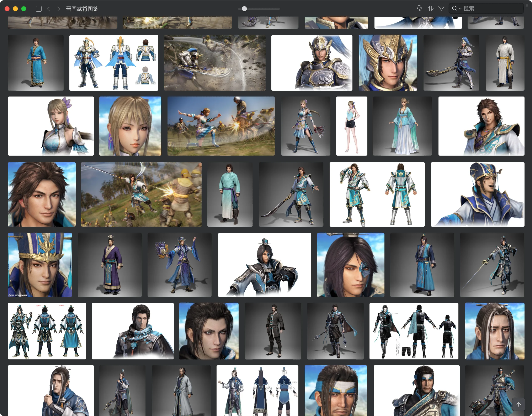Select three-view teal robe concept art

coord(47,331)
